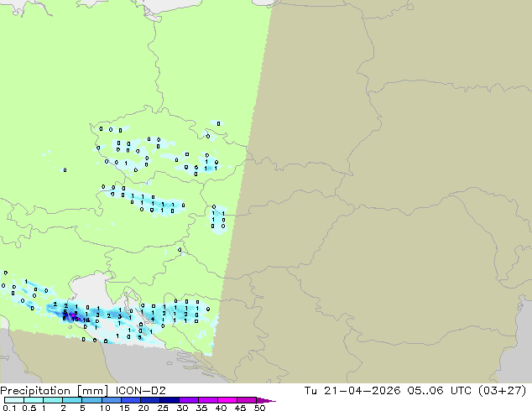
Task: Click the '20' legend value
Action: pos(143,408)
